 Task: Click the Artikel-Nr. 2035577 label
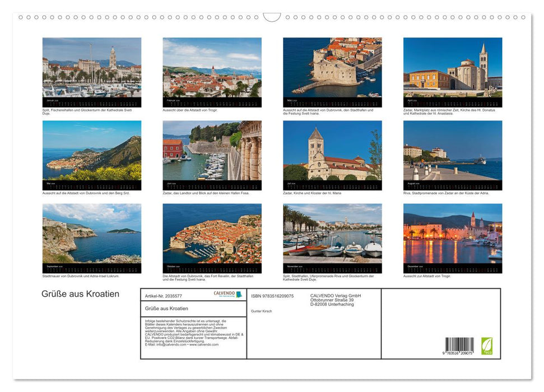(x=164, y=295)
